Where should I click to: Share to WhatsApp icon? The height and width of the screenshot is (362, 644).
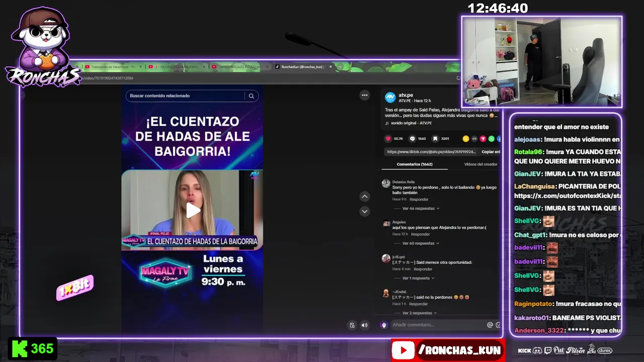[492, 139]
